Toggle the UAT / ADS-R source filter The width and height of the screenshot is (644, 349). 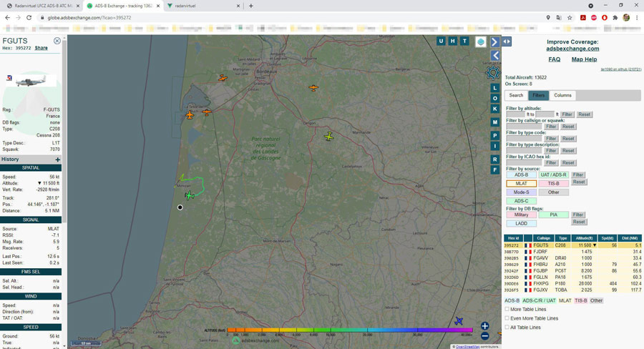(x=553, y=175)
